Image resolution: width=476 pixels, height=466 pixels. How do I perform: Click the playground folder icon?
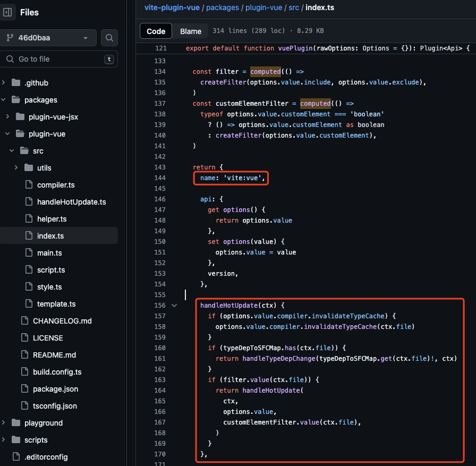click(16, 422)
